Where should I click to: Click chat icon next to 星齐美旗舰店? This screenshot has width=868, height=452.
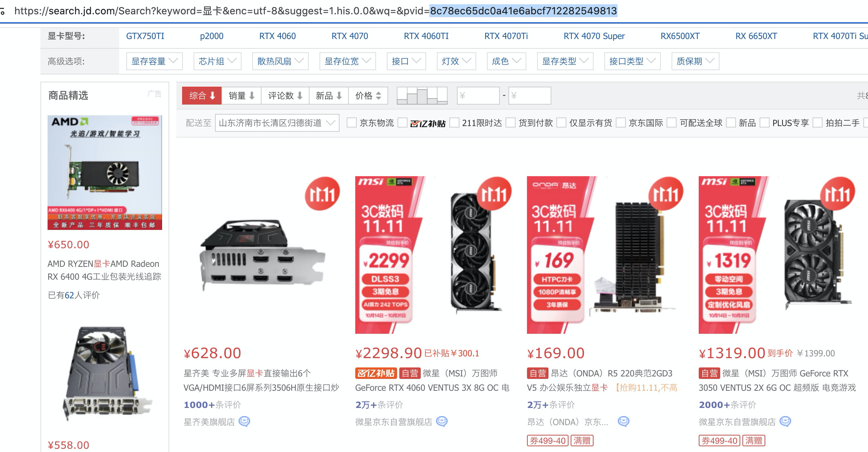click(244, 422)
